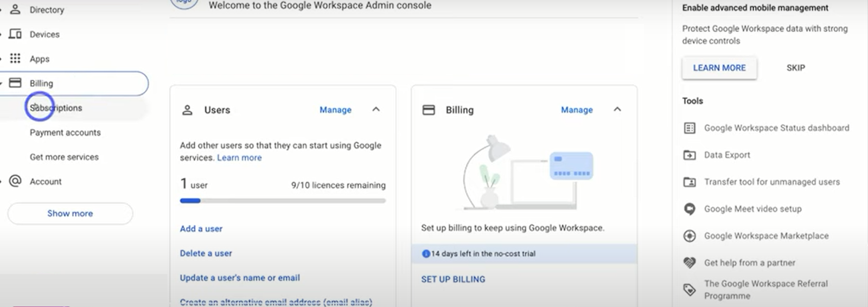Click the Billing credit card sidebar icon

point(15,83)
